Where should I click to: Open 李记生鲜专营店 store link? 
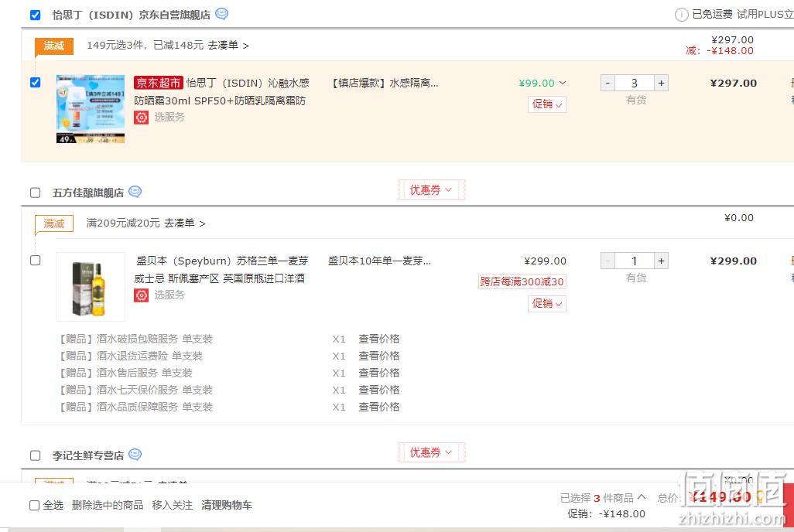pos(88,455)
